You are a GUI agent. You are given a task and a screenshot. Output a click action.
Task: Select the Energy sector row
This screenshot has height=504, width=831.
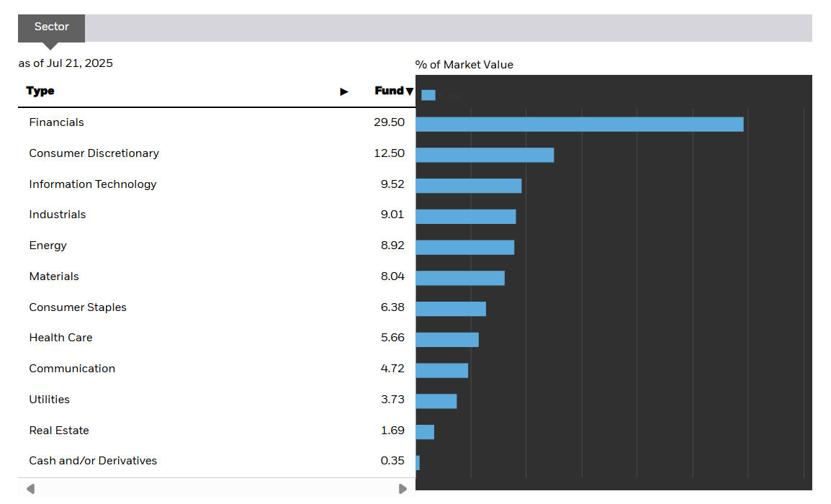pos(48,246)
